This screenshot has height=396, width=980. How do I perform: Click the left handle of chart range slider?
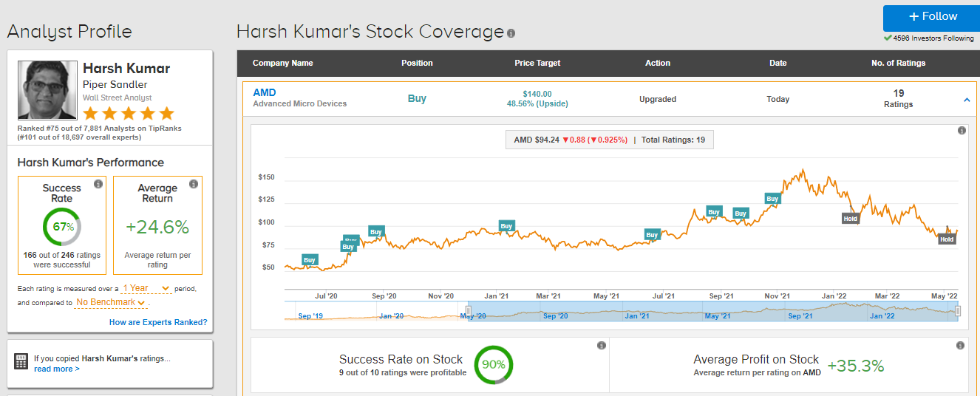click(468, 312)
